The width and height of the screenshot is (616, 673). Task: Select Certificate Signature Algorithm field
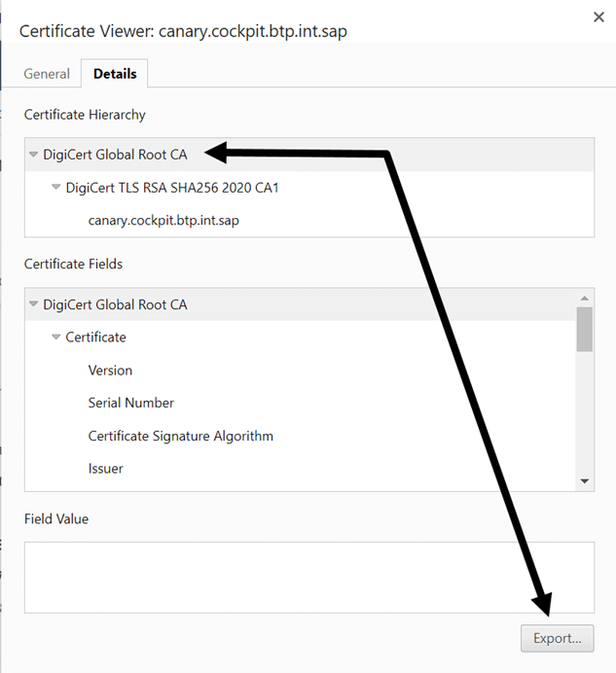[180, 436]
